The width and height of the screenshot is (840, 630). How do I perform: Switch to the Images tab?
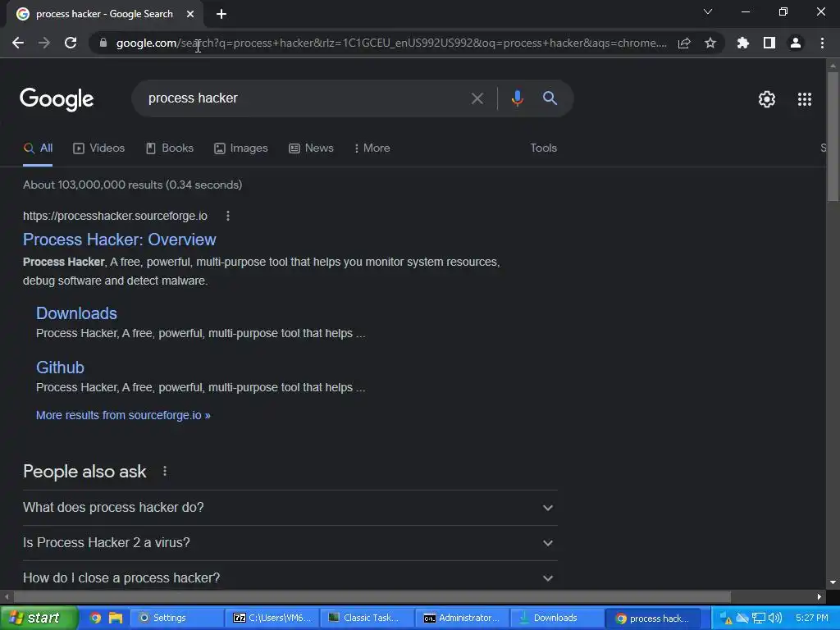tap(241, 148)
